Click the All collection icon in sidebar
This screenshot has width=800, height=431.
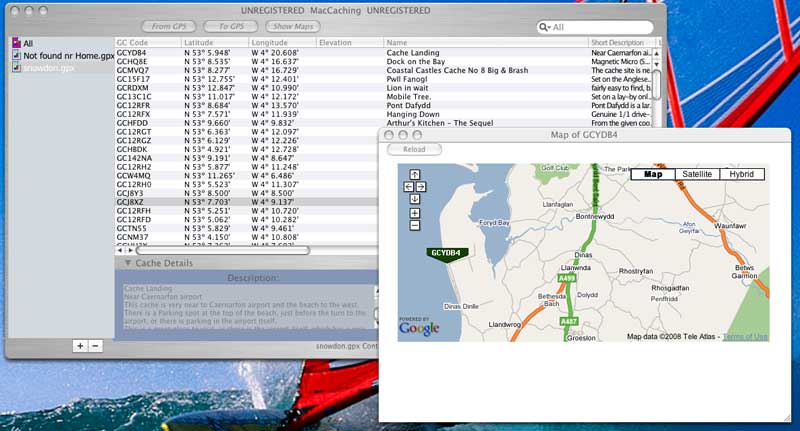tap(16, 43)
